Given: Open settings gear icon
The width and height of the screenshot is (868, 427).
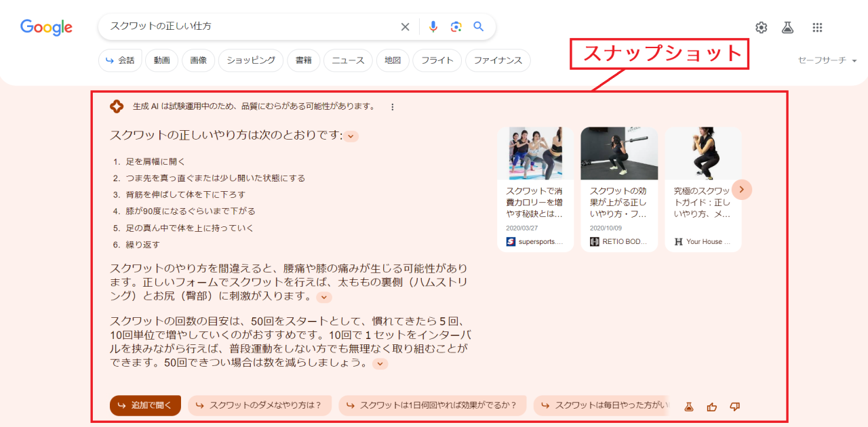Looking at the screenshot, I should pyautogui.click(x=762, y=28).
